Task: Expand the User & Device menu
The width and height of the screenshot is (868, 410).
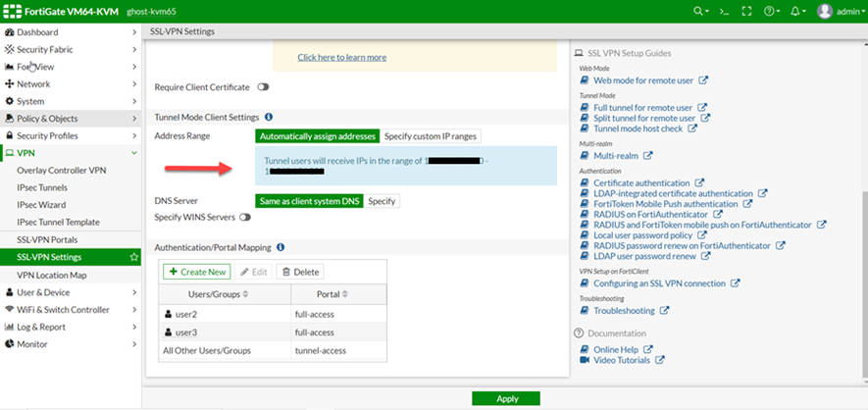Action: [x=71, y=292]
